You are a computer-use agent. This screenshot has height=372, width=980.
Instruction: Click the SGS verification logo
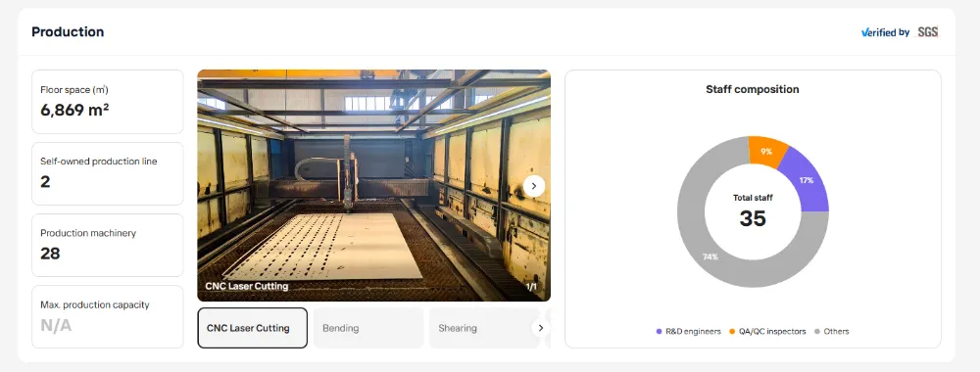927,32
